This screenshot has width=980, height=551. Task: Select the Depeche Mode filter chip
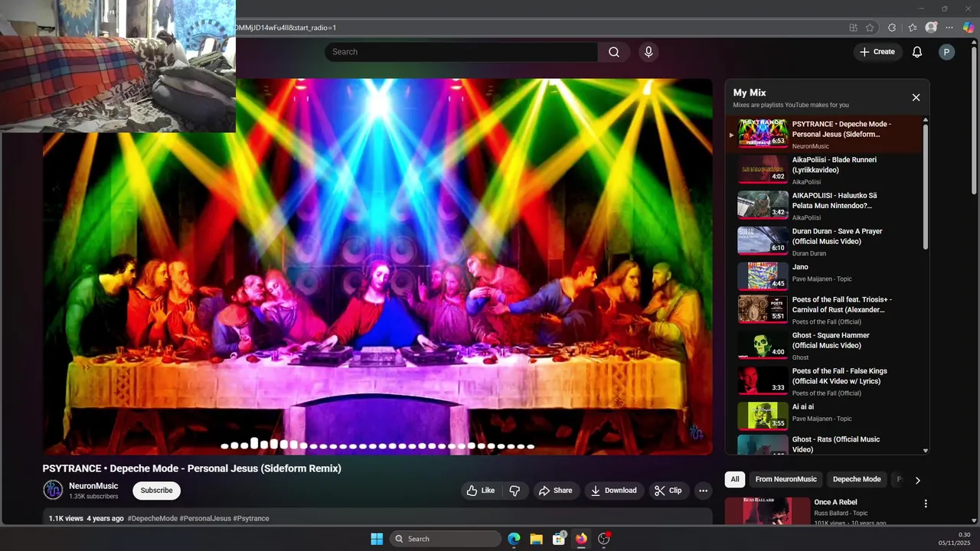(857, 479)
